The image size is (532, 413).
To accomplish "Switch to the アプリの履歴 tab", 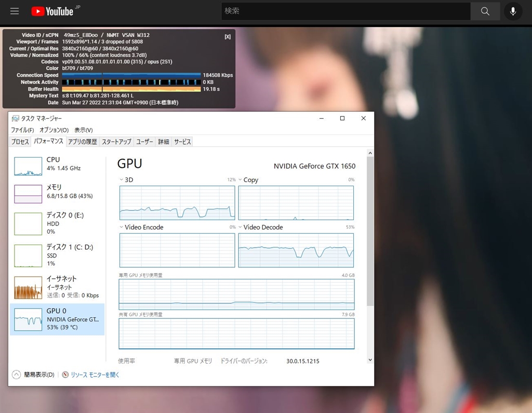I will pos(83,141).
